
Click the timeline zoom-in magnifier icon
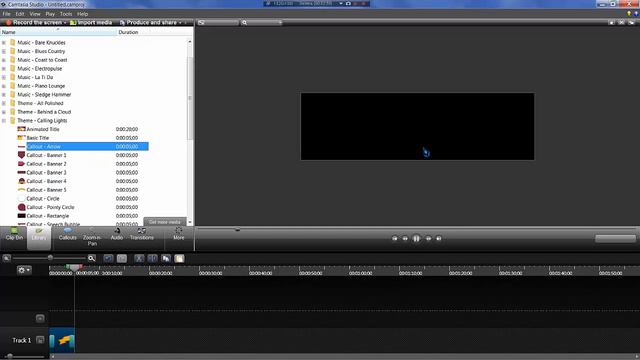point(91,258)
